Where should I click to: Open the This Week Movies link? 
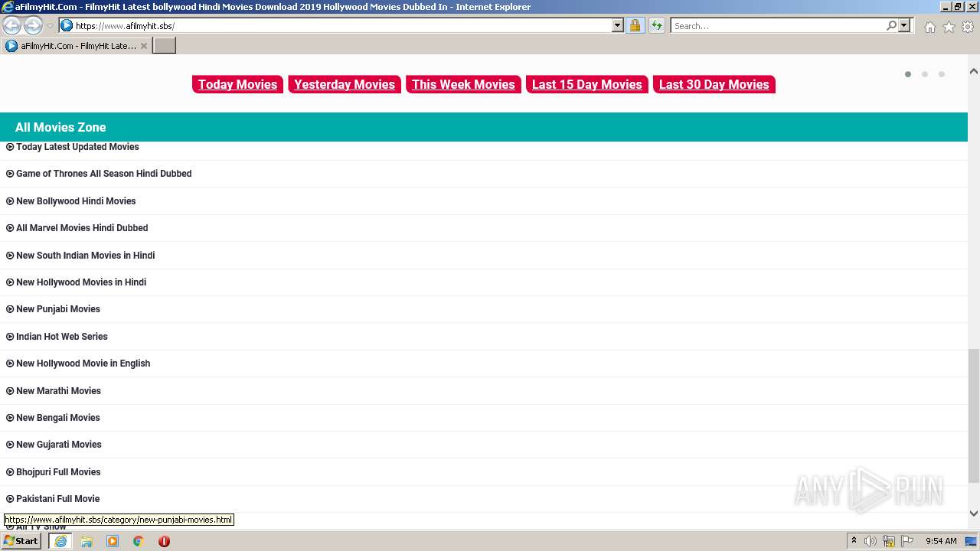tap(463, 84)
